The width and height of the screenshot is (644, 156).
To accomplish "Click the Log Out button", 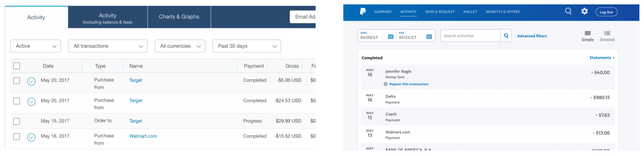I will [x=606, y=12].
